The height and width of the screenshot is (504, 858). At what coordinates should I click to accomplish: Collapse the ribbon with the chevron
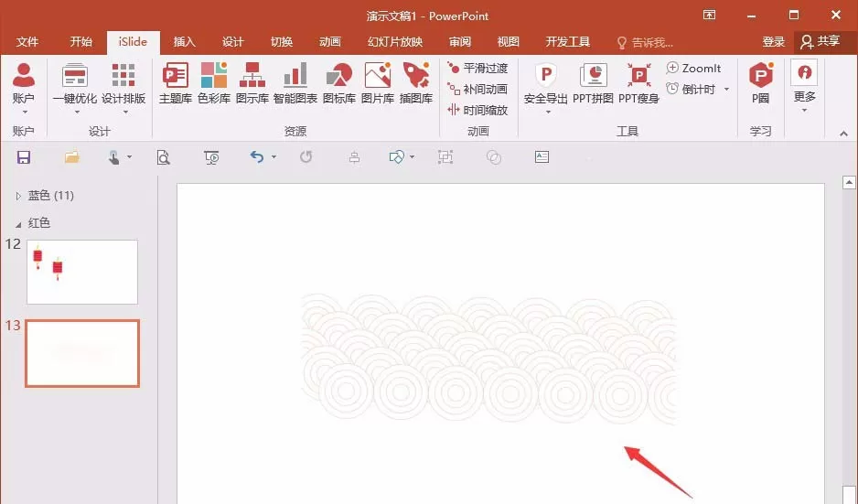(843, 133)
